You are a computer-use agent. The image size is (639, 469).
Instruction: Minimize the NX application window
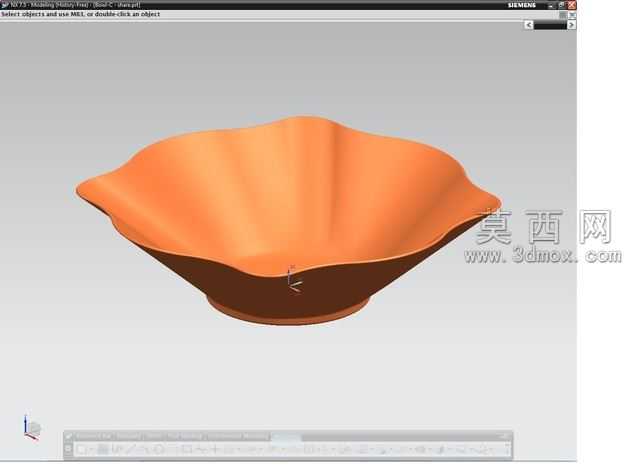click(x=551, y=5)
